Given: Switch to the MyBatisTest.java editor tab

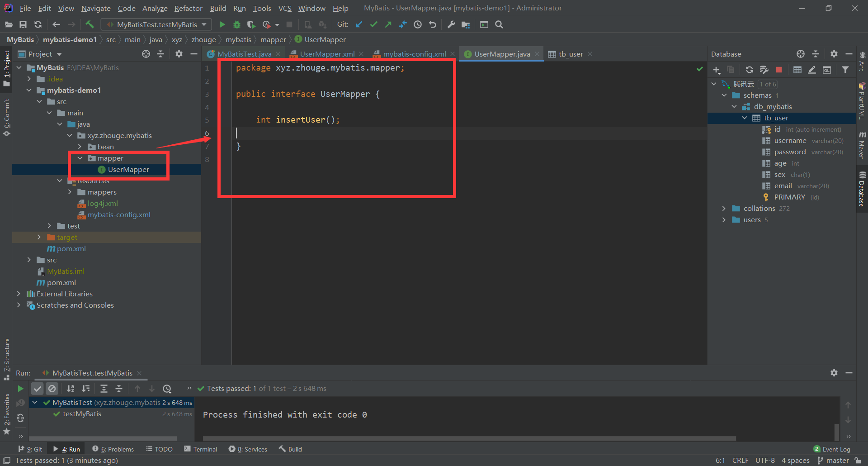Looking at the screenshot, I should (x=244, y=54).
